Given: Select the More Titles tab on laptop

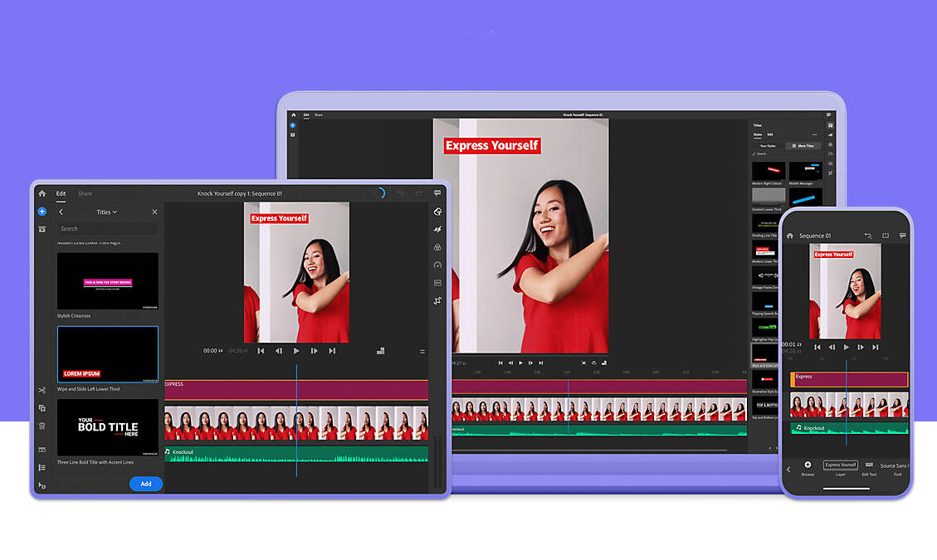Looking at the screenshot, I should point(803,146).
